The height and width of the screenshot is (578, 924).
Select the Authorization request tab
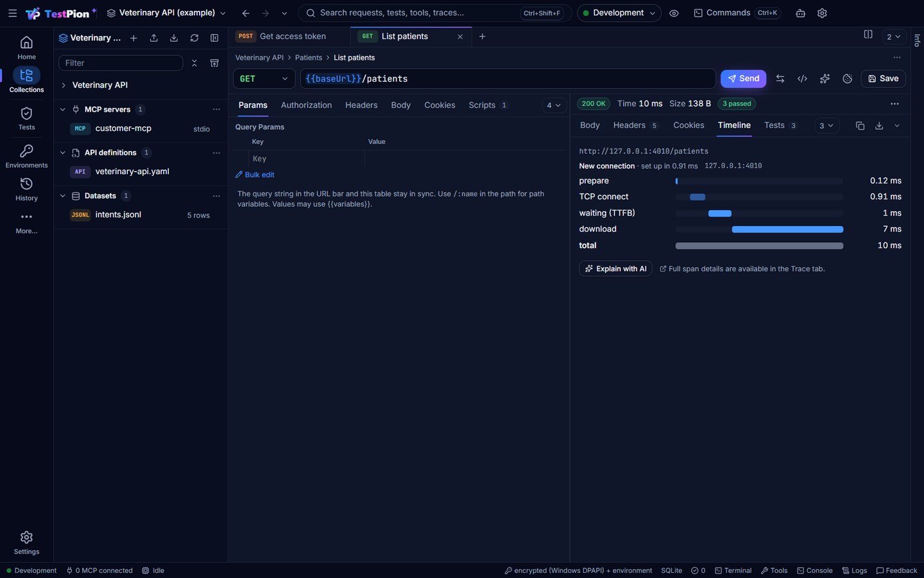pos(306,105)
